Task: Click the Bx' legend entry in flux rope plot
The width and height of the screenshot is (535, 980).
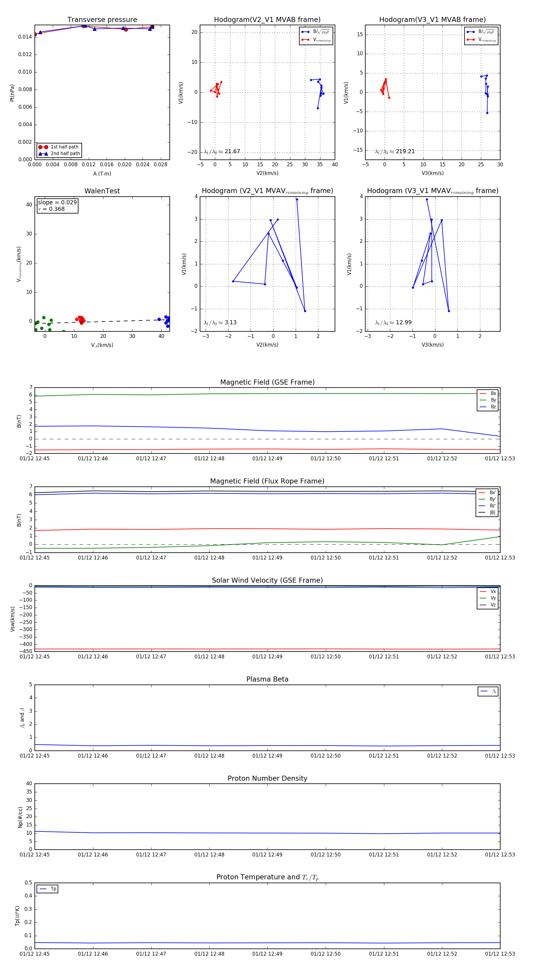Action: pos(487,493)
